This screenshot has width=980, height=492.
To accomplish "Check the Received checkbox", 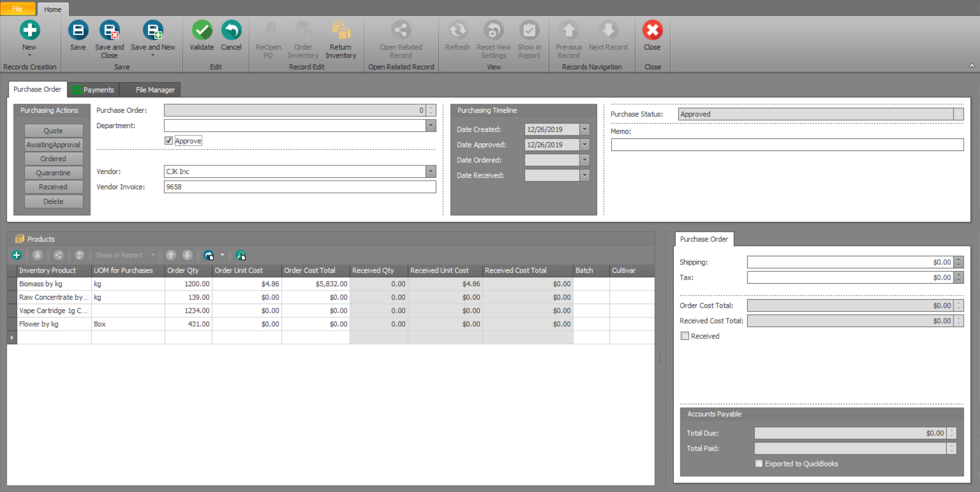I will [685, 336].
